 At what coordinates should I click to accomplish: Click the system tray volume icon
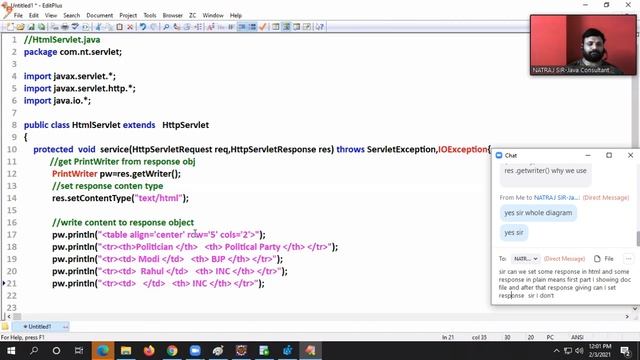(579, 351)
